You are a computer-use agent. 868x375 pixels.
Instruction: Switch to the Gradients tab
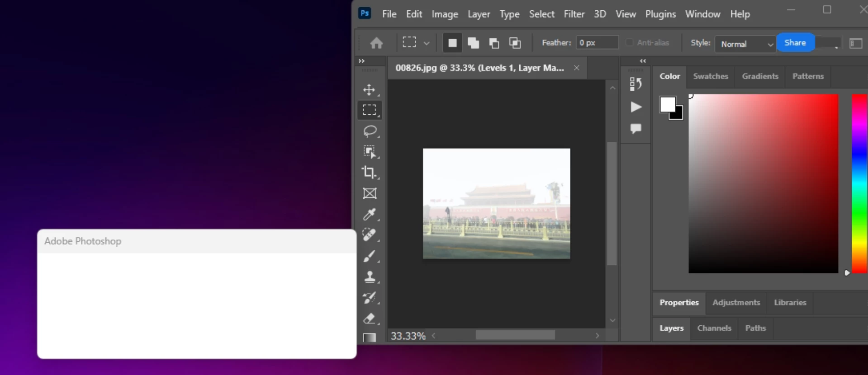[x=760, y=76]
